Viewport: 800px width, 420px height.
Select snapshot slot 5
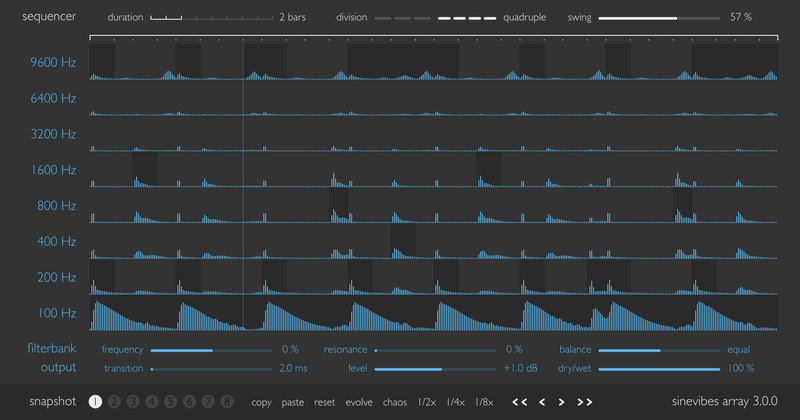(x=171, y=402)
